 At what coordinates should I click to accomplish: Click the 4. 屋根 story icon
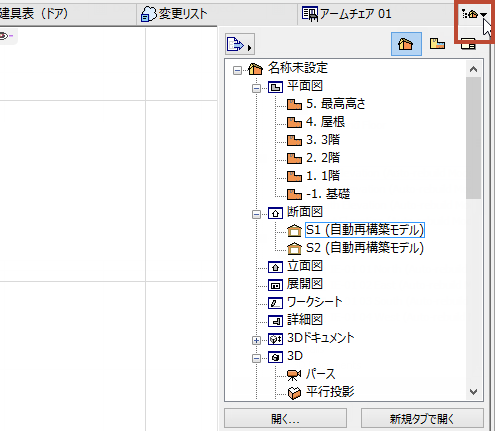point(294,122)
